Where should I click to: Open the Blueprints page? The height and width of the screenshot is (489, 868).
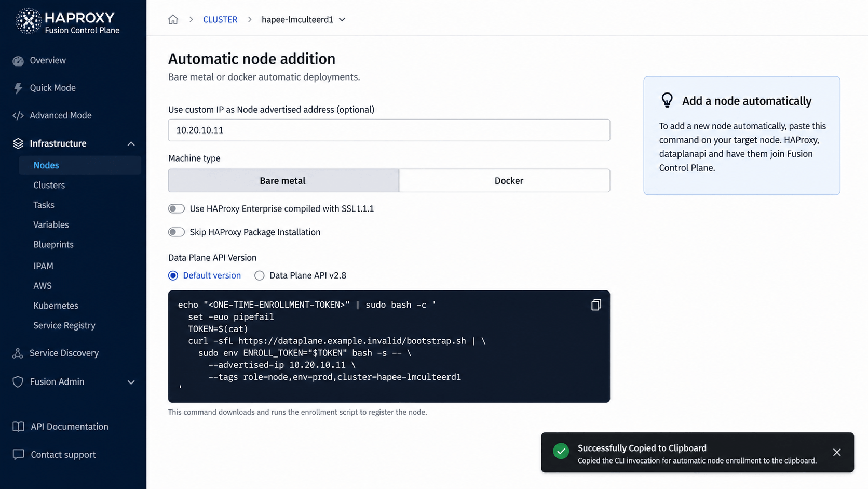(53, 245)
